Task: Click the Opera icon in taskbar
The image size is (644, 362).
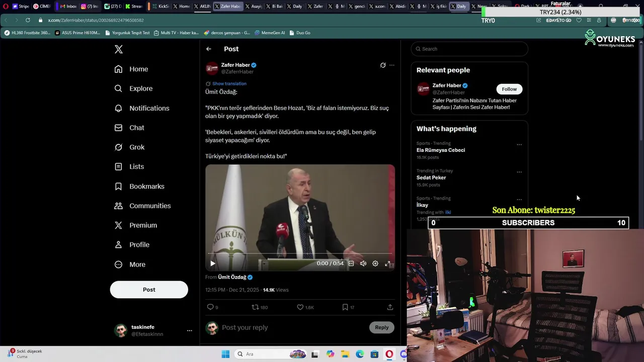Action: coord(389,354)
